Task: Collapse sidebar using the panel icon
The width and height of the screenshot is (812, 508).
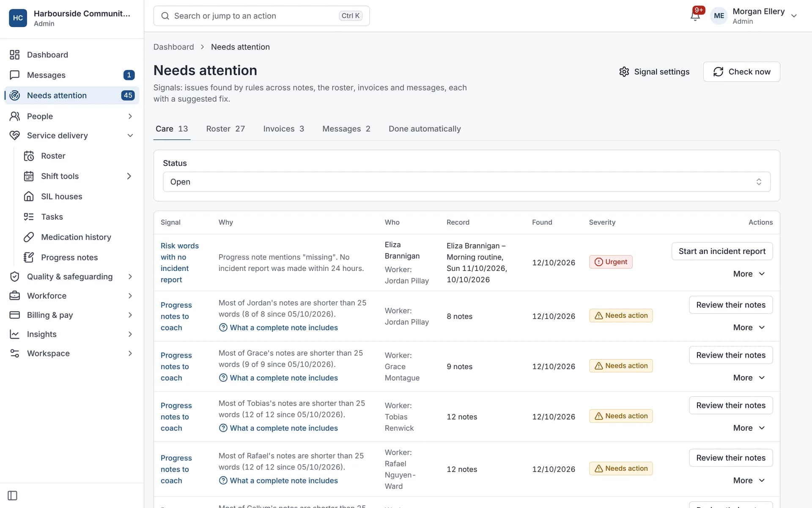Action: [13, 495]
